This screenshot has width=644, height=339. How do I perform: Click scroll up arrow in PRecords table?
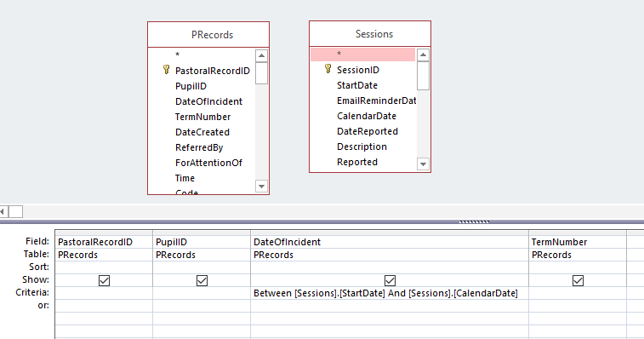pyautogui.click(x=262, y=55)
